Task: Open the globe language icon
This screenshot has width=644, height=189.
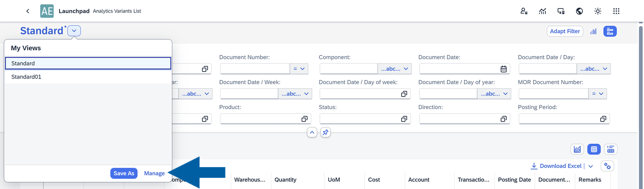Action: (x=579, y=11)
